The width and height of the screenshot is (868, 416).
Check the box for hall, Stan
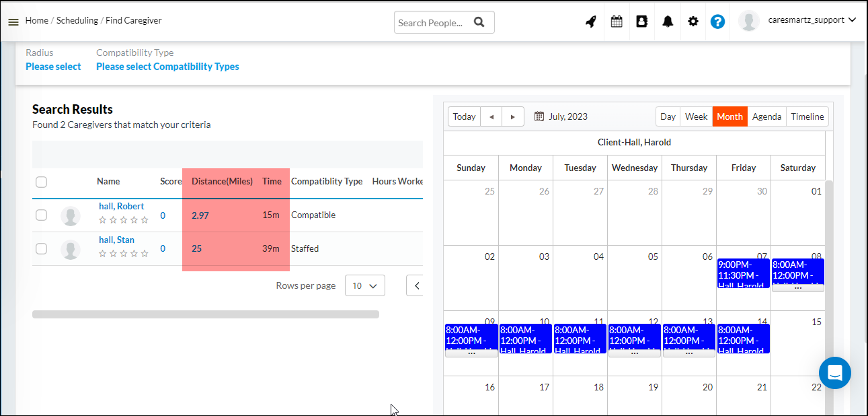[42, 249]
